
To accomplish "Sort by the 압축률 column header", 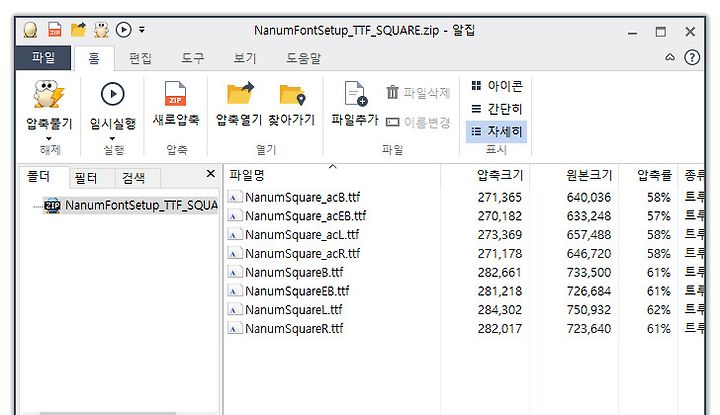I will pos(648,175).
